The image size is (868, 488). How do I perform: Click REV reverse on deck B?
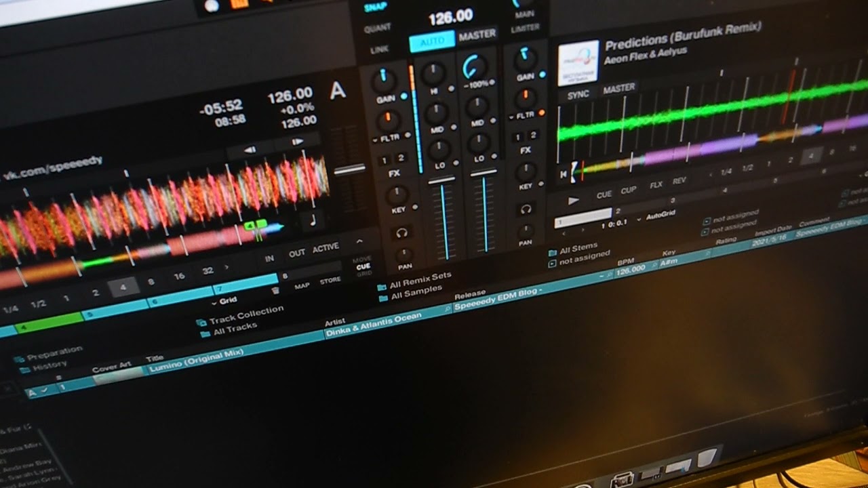point(679,182)
